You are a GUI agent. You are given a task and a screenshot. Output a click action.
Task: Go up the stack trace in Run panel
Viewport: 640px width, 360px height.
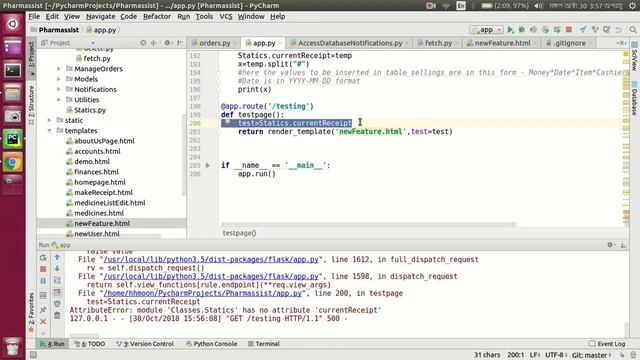[57, 257]
